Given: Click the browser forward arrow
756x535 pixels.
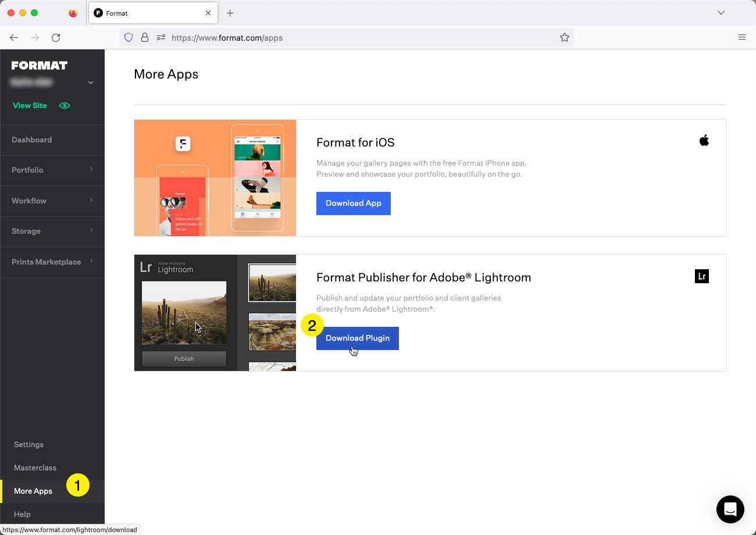Looking at the screenshot, I should pos(35,37).
